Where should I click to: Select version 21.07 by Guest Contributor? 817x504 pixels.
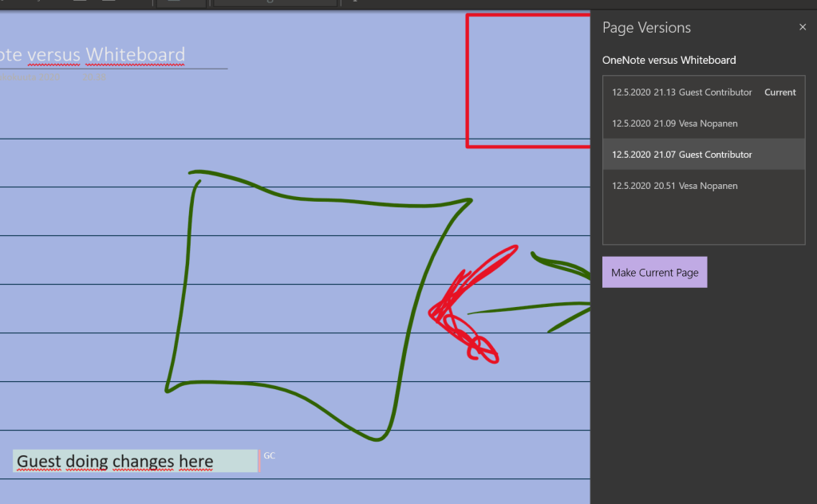(x=682, y=155)
